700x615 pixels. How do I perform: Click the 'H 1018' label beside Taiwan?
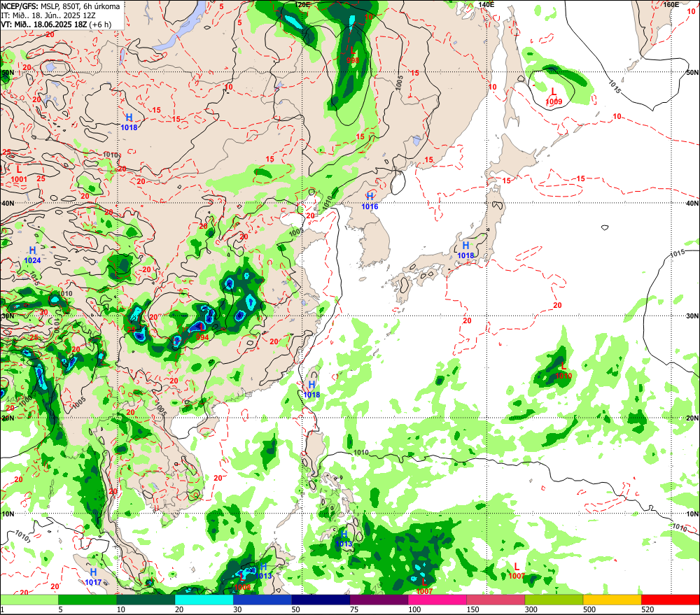pyautogui.click(x=311, y=389)
